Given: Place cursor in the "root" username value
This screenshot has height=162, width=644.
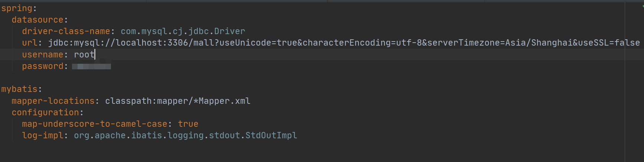Looking at the screenshot, I should pos(84,54).
